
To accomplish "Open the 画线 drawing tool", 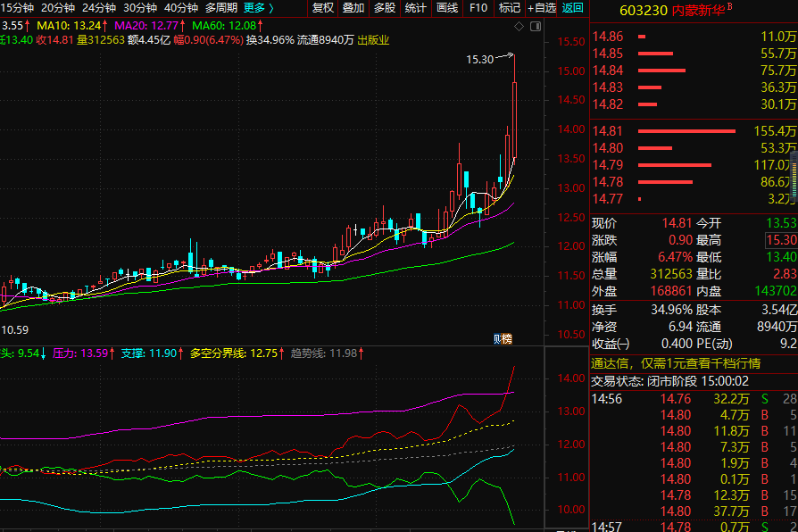I will (447, 8).
